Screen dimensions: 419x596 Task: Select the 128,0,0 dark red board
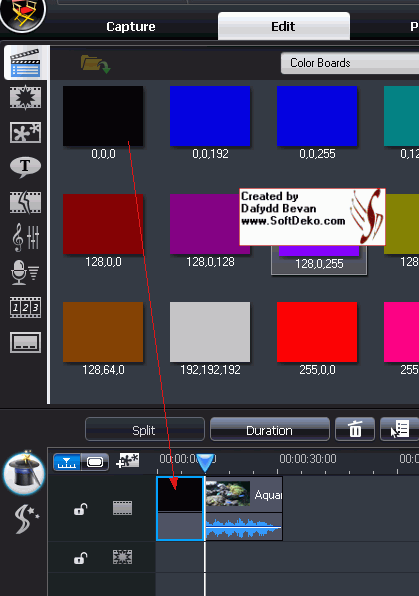pos(103,224)
